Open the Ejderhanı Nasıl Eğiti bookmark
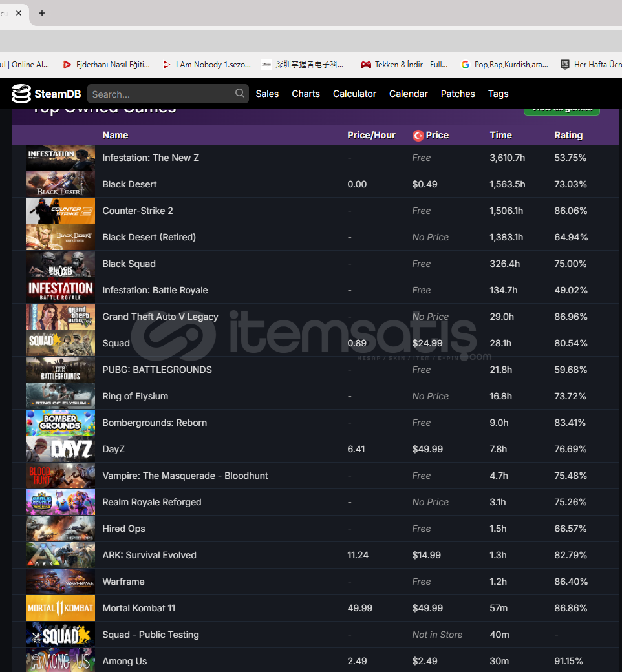Image resolution: width=622 pixels, height=672 pixels. point(106,65)
